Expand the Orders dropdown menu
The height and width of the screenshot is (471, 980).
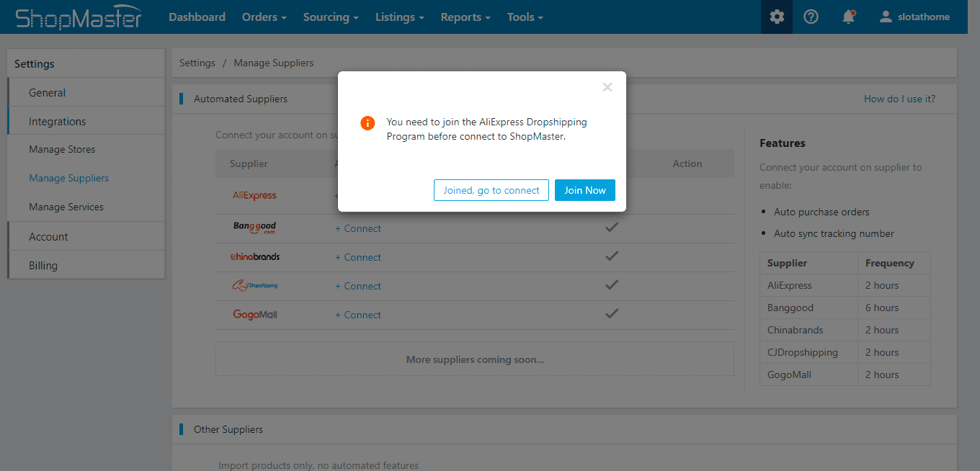[x=264, y=17]
